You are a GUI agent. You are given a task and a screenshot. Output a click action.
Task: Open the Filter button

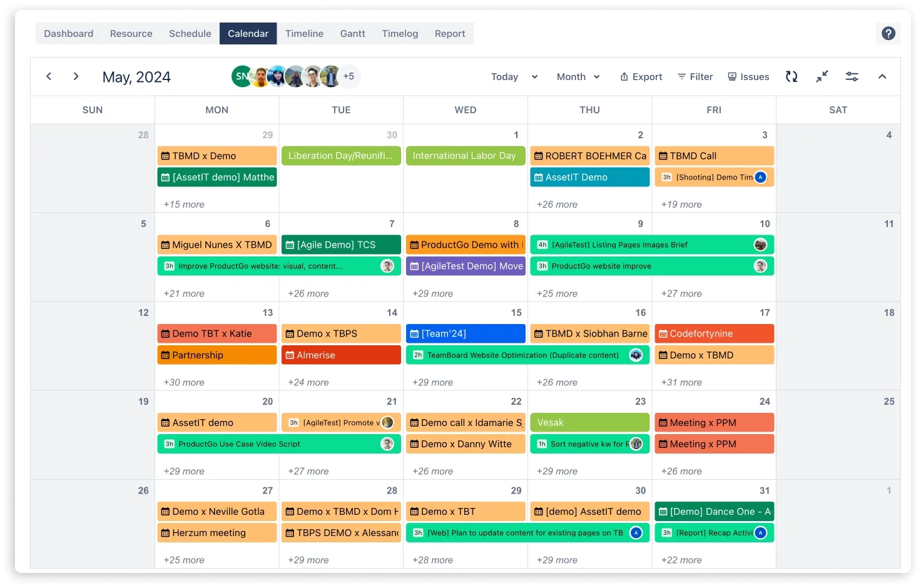coord(695,76)
